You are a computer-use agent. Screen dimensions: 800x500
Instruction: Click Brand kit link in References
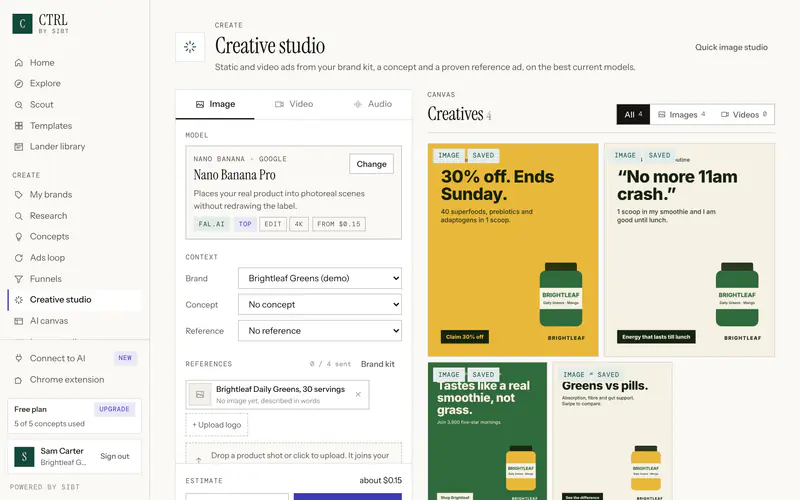point(378,364)
